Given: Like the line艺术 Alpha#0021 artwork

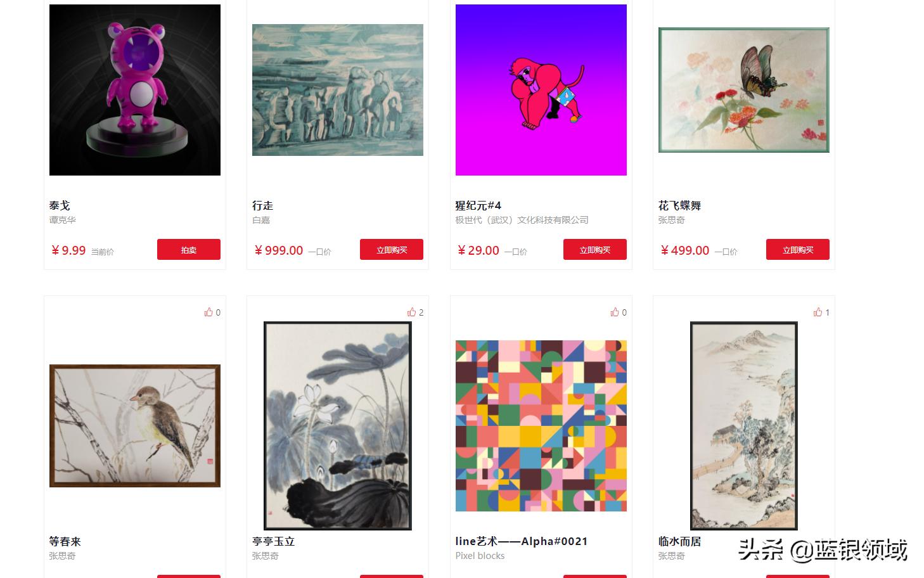Looking at the screenshot, I should point(615,312).
